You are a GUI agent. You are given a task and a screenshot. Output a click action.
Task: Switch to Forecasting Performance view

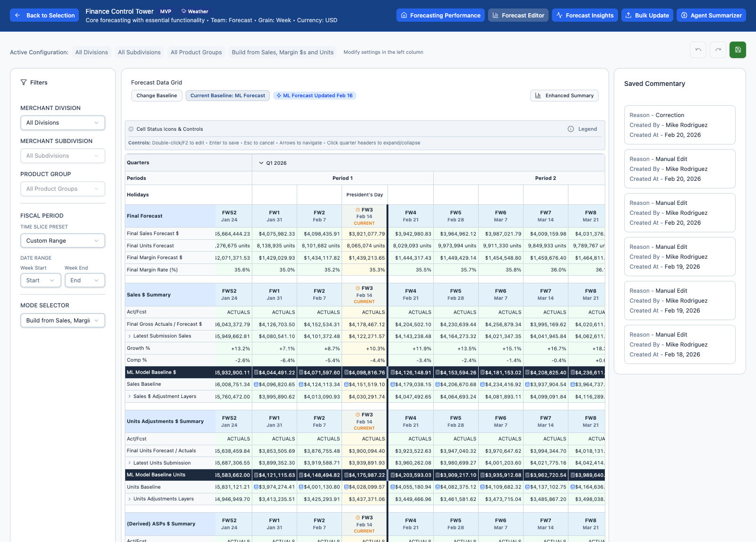tap(440, 15)
